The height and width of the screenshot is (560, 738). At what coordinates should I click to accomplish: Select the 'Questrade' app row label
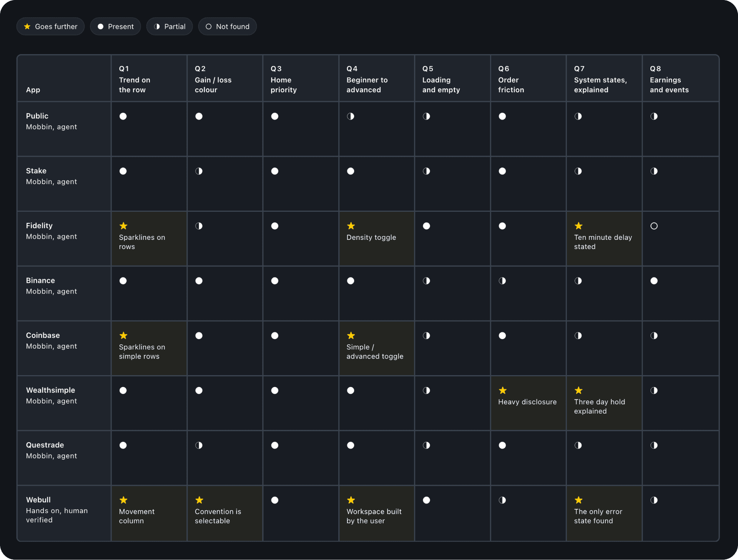(x=45, y=445)
